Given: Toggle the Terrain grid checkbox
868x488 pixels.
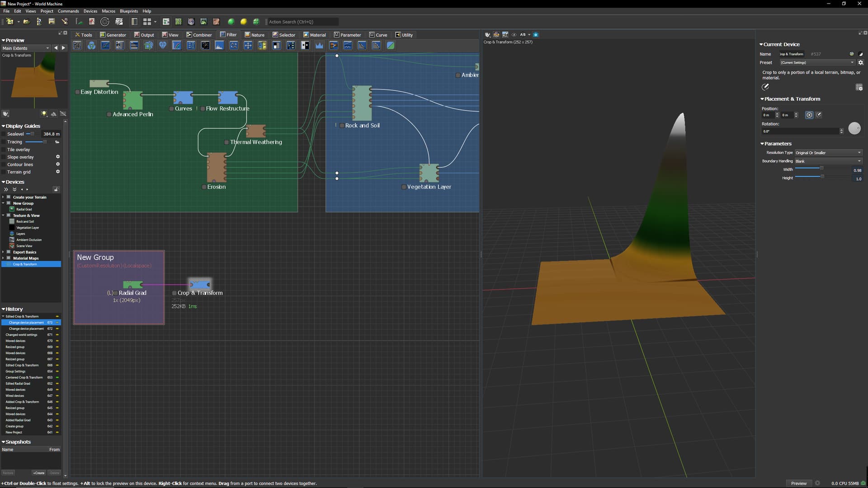Looking at the screenshot, I should coord(4,172).
